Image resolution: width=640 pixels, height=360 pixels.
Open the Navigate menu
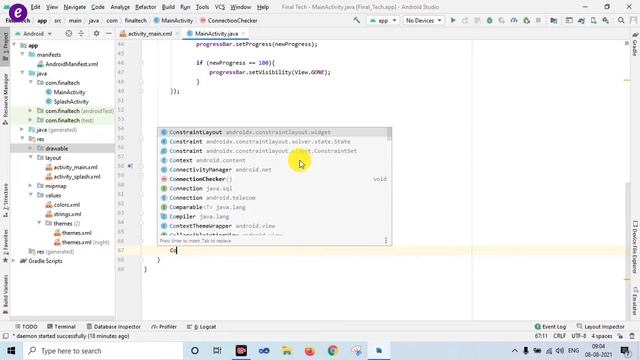point(75,7)
